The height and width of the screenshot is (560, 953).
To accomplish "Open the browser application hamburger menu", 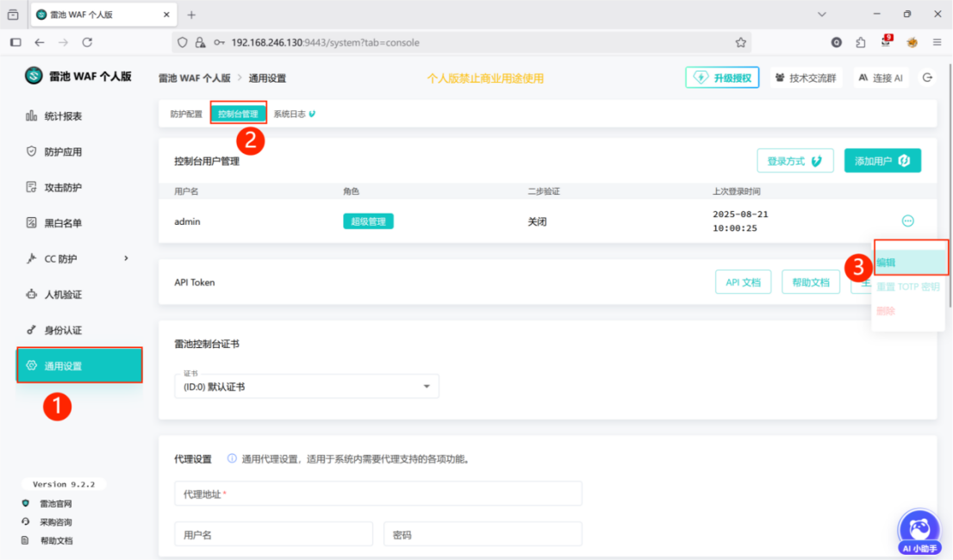I will 937,42.
